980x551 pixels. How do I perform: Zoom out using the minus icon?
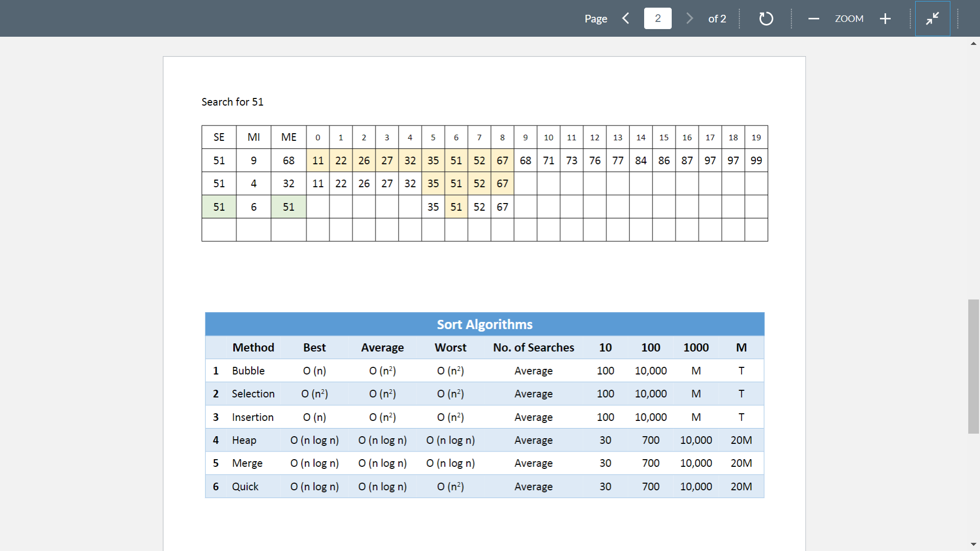813,18
